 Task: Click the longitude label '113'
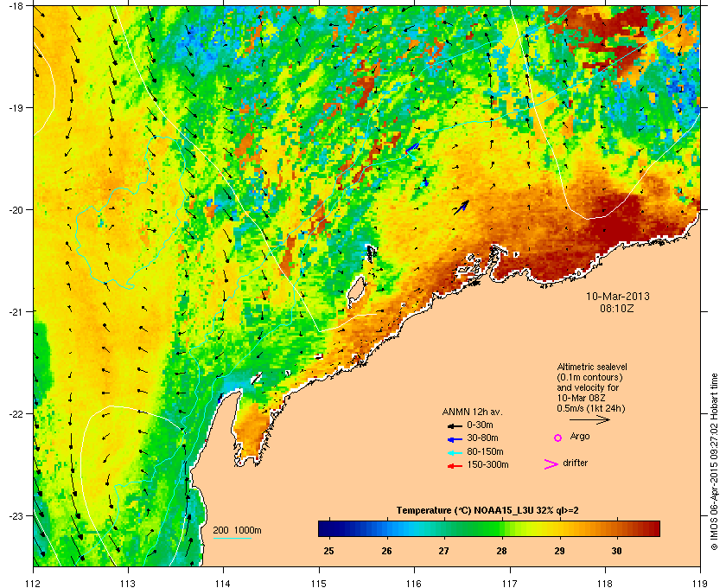coord(128,583)
